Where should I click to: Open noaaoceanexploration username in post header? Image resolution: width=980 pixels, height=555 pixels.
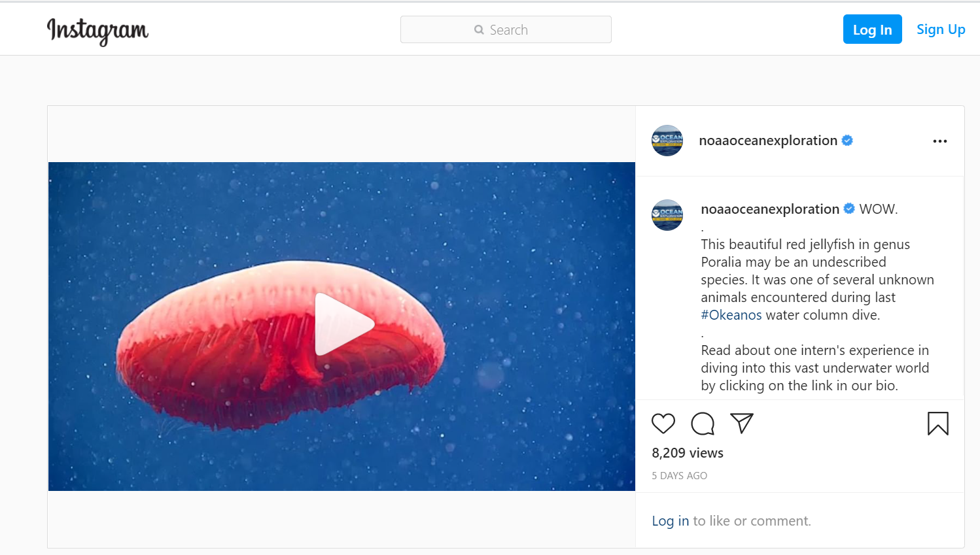tap(768, 141)
